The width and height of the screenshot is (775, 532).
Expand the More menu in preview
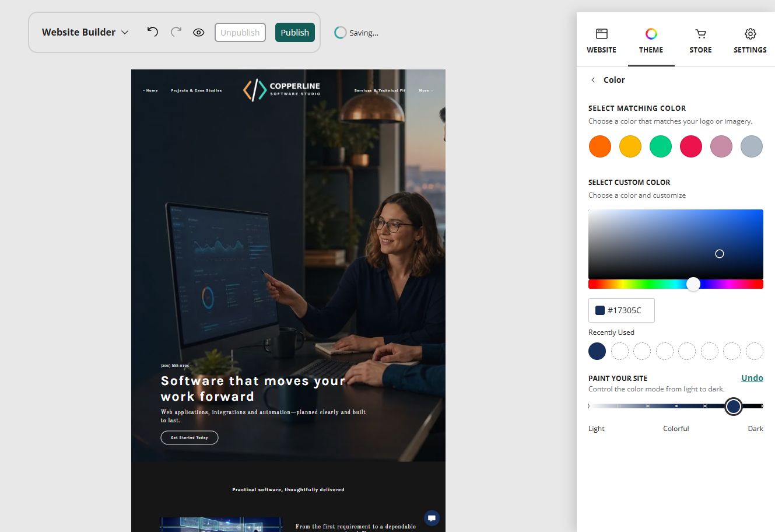coord(426,90)
